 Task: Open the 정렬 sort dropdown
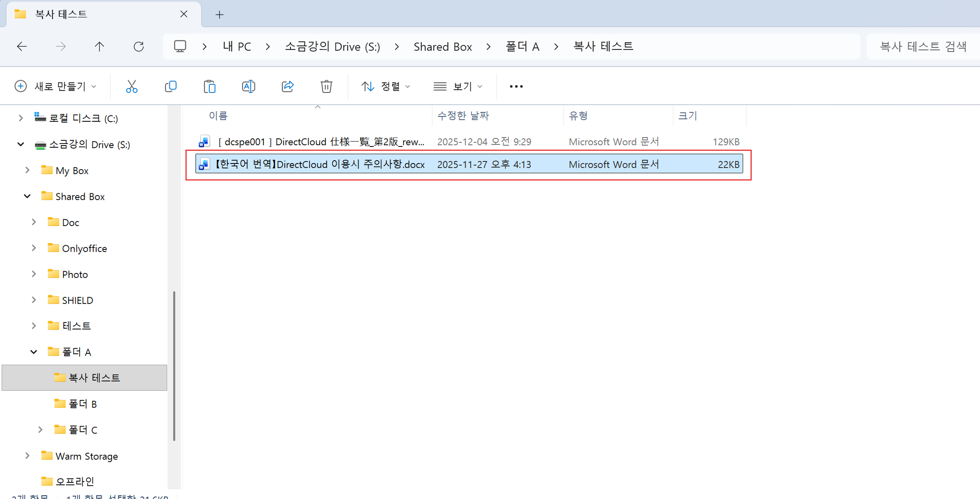385,86
